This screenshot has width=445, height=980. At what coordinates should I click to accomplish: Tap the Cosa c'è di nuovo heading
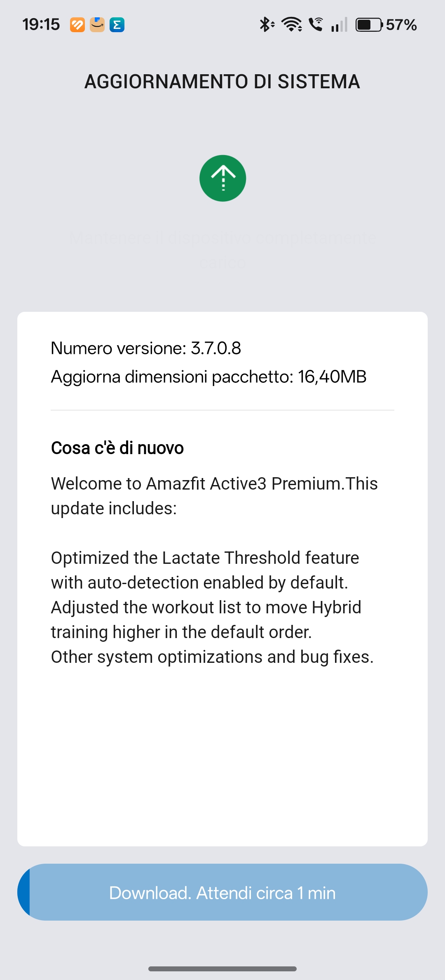coord(117,448)
